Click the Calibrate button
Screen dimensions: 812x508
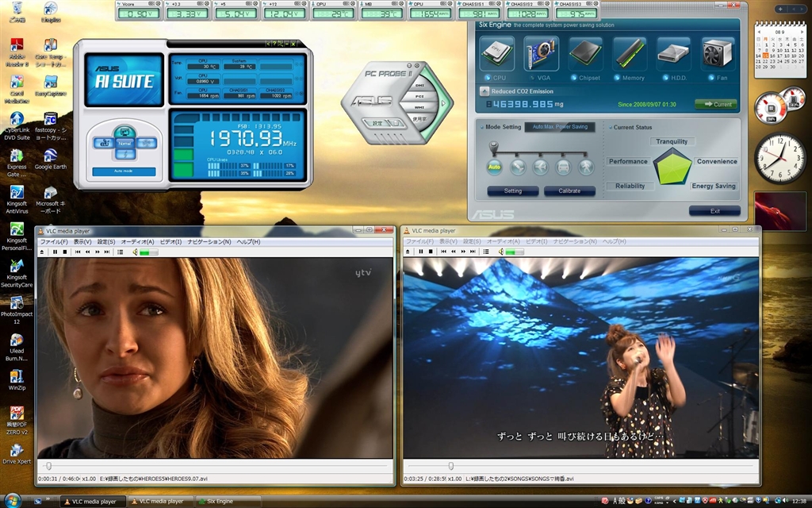(x=569, y=190)
